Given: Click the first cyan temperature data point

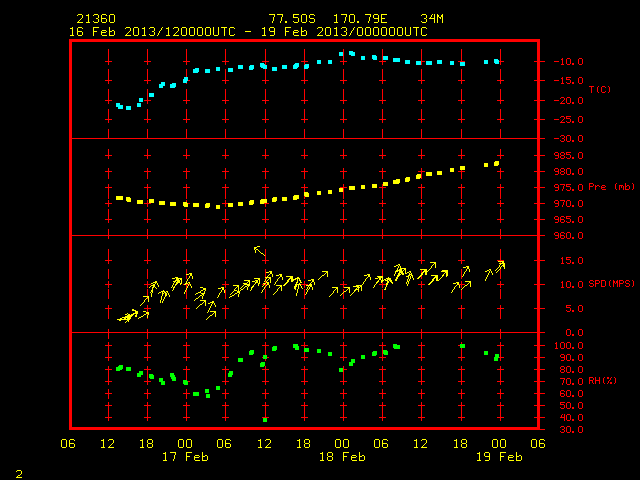Looking at the screenshot, I should coord(119,106).
